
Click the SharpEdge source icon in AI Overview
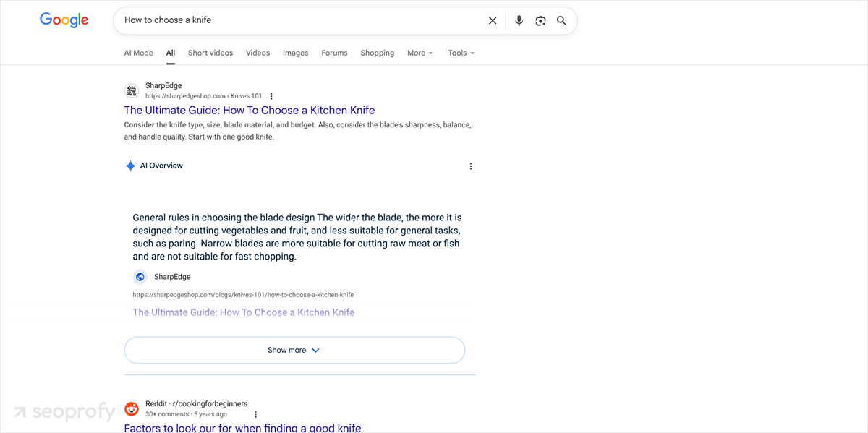[140, 276]
